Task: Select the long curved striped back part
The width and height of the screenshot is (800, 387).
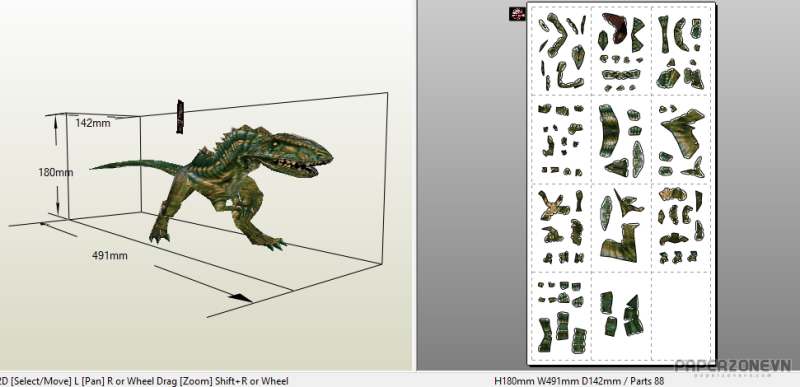Action: [x=608, y=131]
